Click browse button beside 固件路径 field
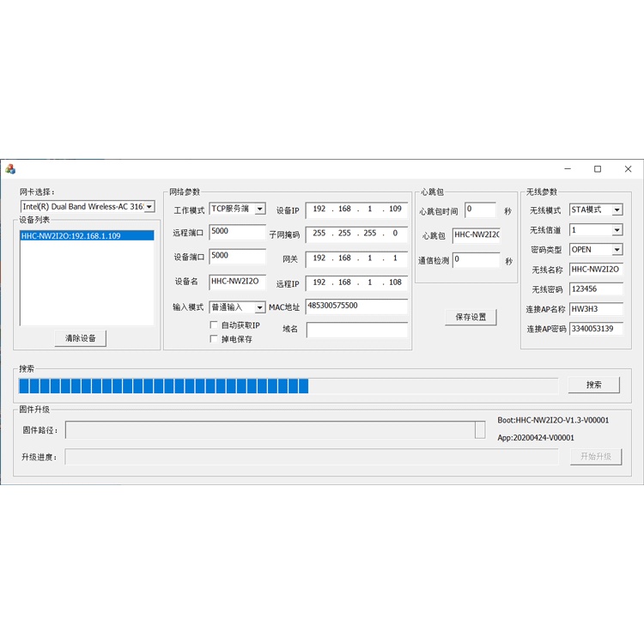 (x=480, y=429)
